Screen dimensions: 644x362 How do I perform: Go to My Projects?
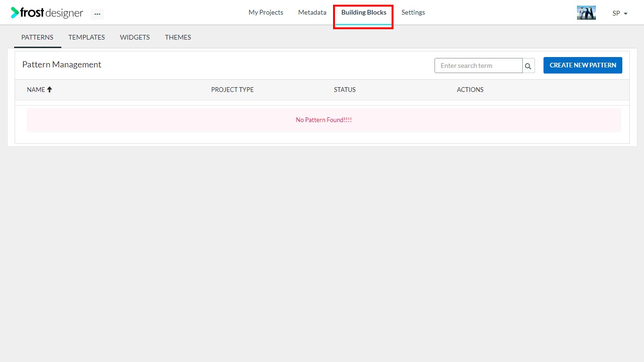(x=266, y=13)
